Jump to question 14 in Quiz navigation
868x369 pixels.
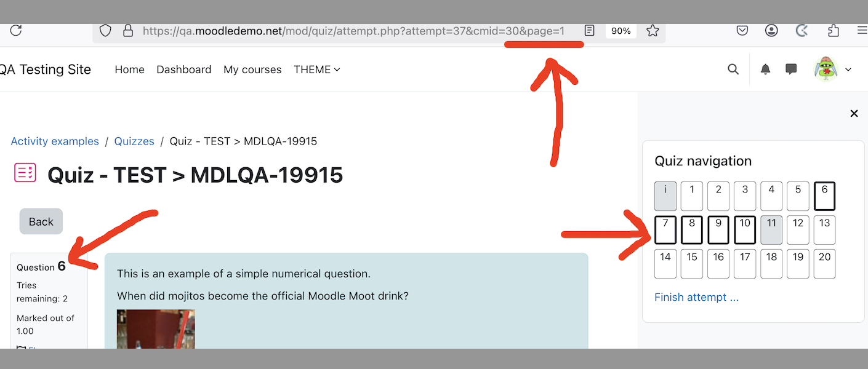(665, 264)
